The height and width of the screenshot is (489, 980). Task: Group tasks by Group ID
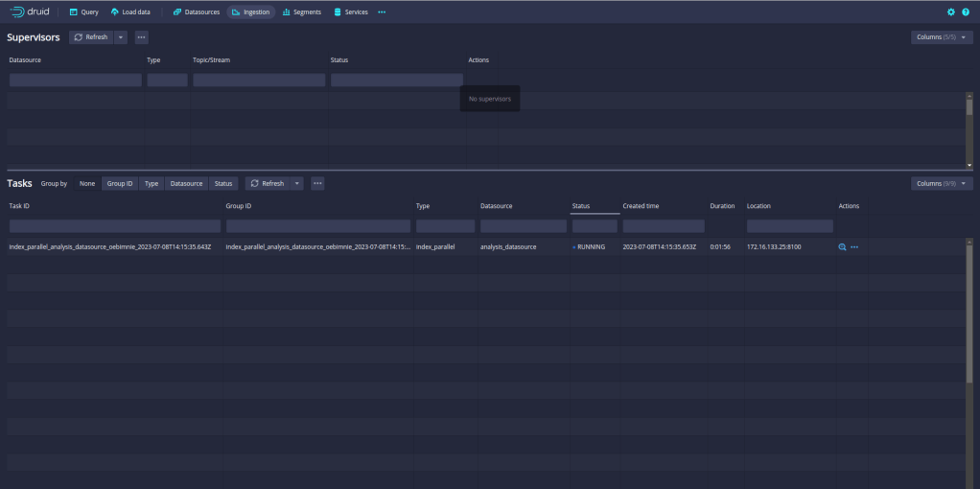point(120,183)
